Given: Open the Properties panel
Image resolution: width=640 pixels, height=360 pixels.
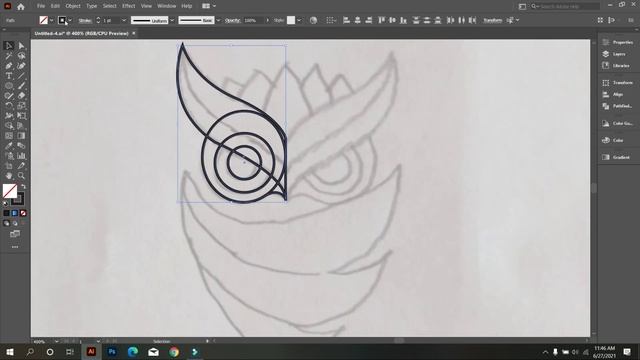Looking at the screenshot, I should pyautogui.click(x=618, y=42).
